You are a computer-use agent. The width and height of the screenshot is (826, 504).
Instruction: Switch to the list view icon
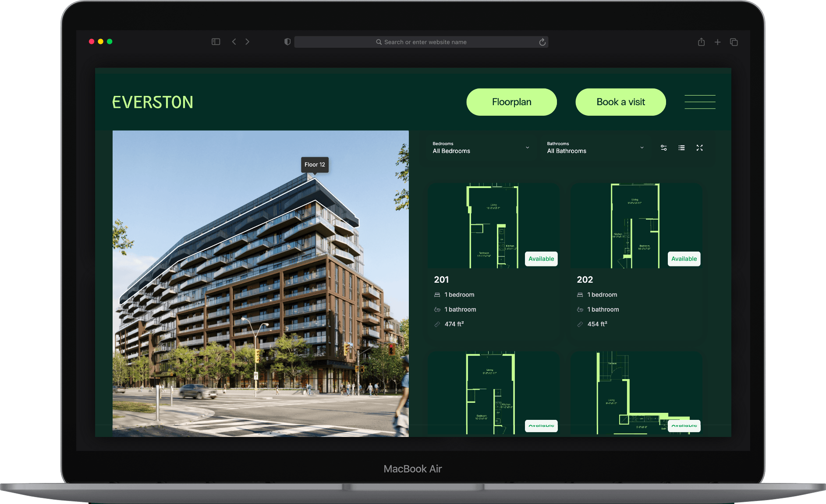[x=681, y=148]
